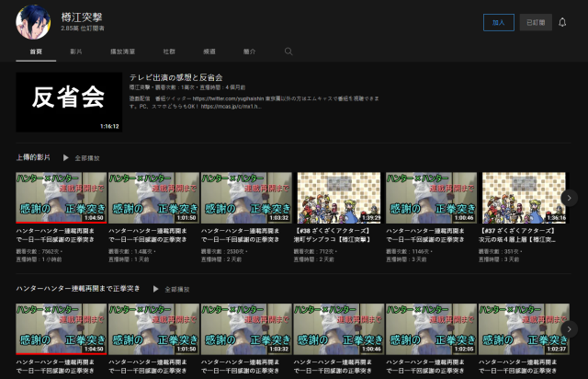Open the 反省会 featured video thumbnail
This screenshot has width=588, height=379.
(x=69, y=102)
